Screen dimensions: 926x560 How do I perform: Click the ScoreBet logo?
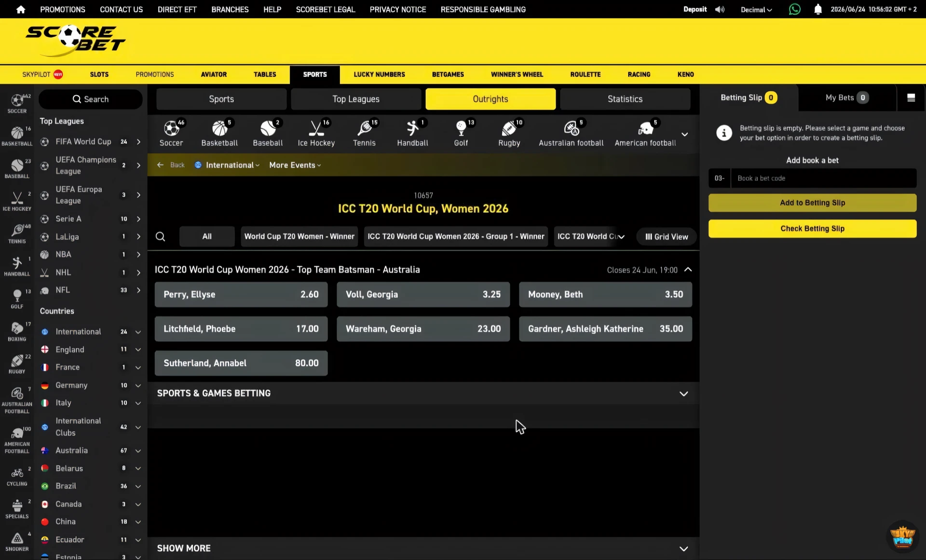[x=75, y=41]
